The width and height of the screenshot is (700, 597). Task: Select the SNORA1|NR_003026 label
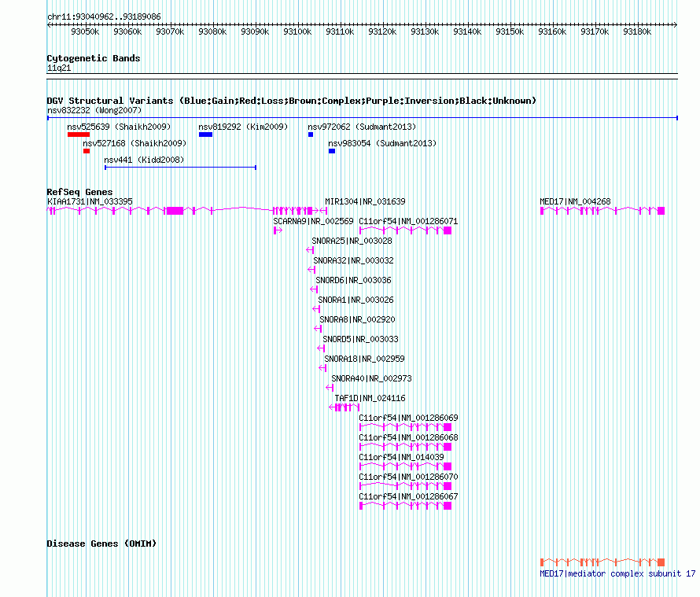pos(356,300)
